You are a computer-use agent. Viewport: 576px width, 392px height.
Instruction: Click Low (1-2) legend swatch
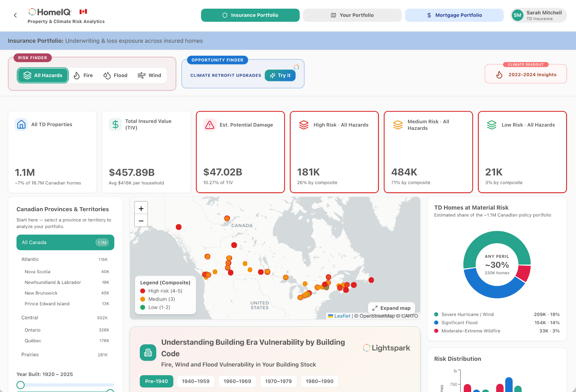(143, 307)
